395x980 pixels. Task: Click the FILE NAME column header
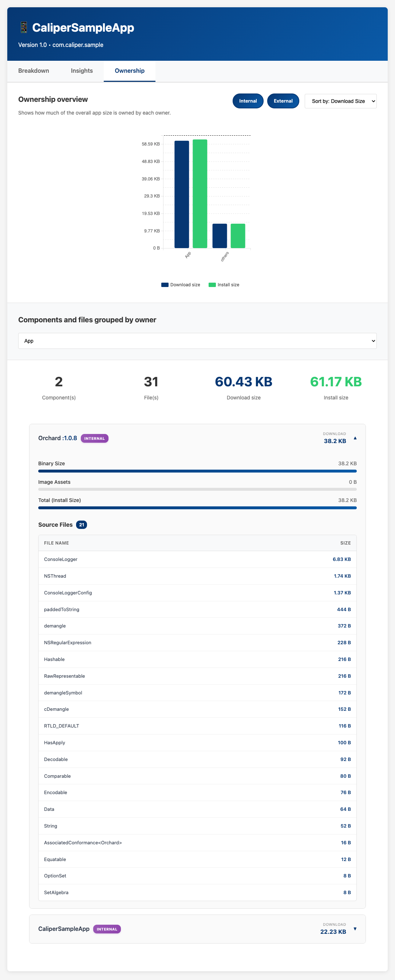click(56, 543)
